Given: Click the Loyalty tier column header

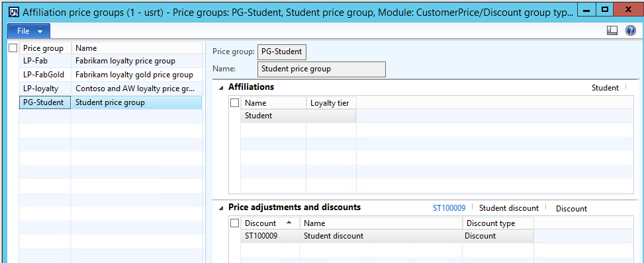Looking at the screenshot, I should [331, 103].
